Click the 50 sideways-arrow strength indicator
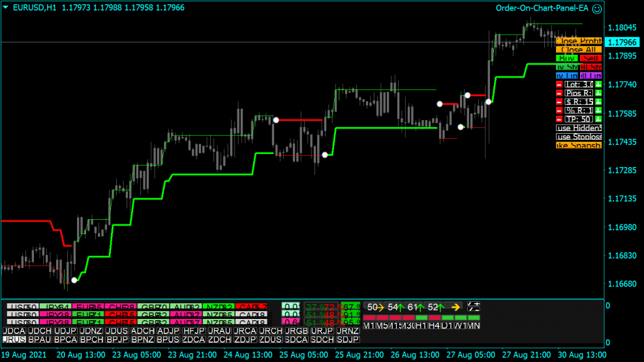This screenshot has height=362, width=644. (x=375, y=307)
